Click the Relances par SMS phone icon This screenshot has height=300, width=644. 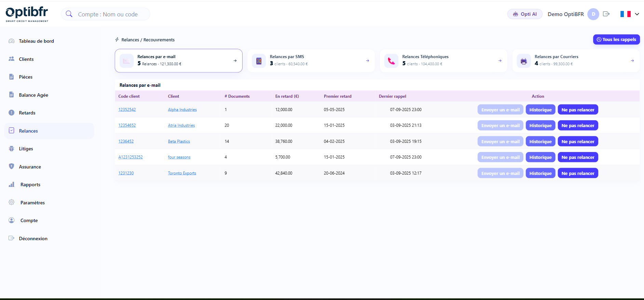[x=259, y=61]
